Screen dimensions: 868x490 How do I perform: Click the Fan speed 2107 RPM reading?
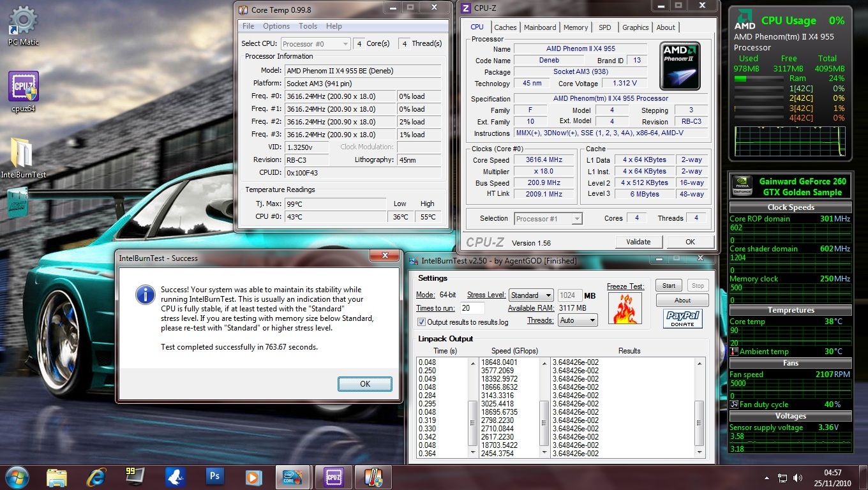click(x=834, y=375)
